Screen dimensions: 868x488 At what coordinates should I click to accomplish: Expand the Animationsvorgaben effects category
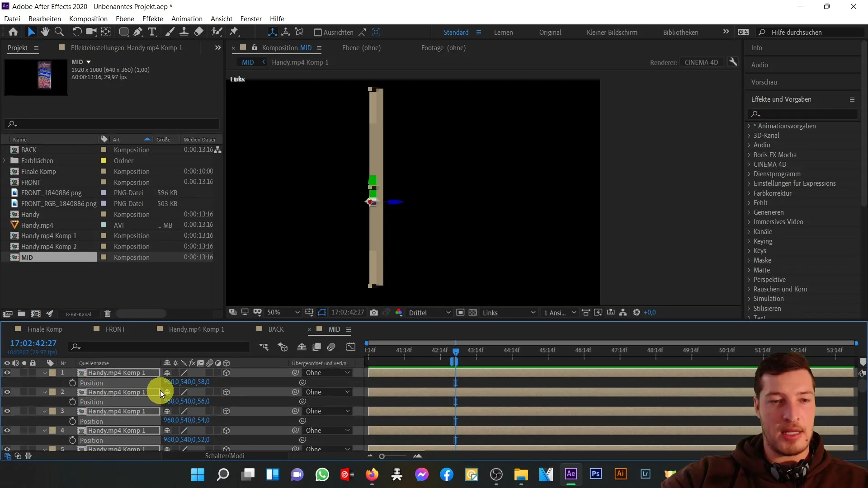(x=751, y=126)
